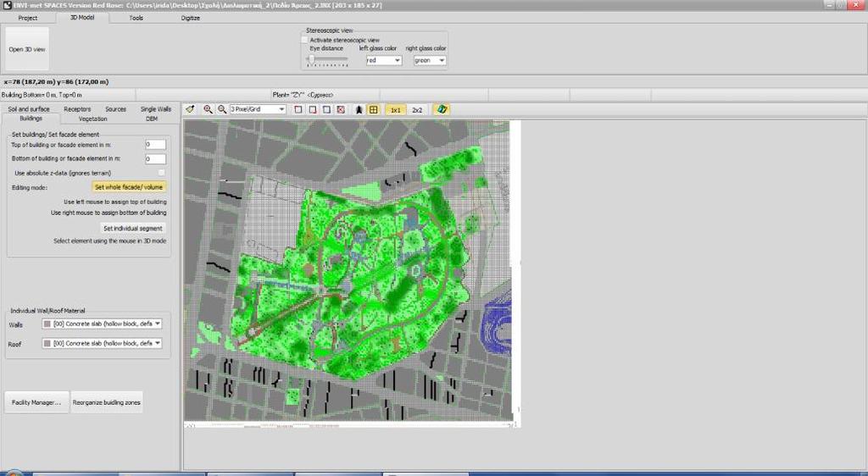Select the 3D Model ribbon tab

[x=82, y=17]
